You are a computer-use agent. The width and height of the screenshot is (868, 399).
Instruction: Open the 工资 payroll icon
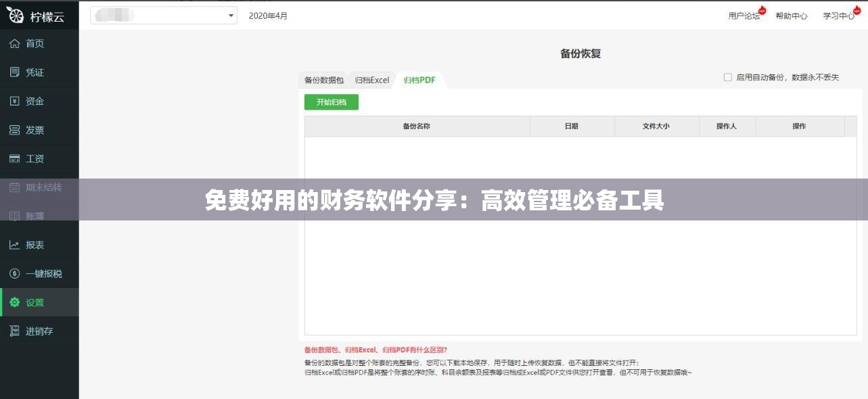tap(15, 158)
